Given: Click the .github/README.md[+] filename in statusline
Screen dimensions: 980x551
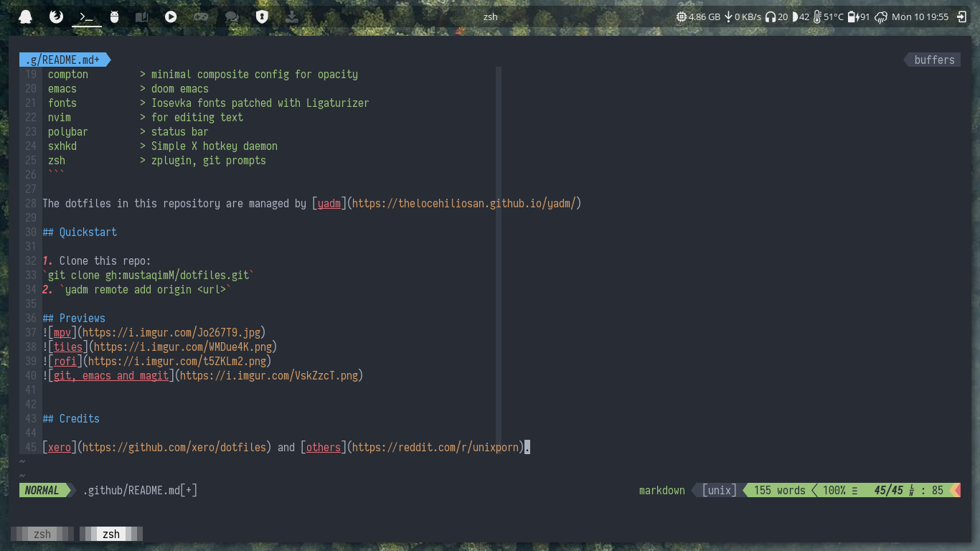Looking at the screenshot, I should tap(140, 490).
